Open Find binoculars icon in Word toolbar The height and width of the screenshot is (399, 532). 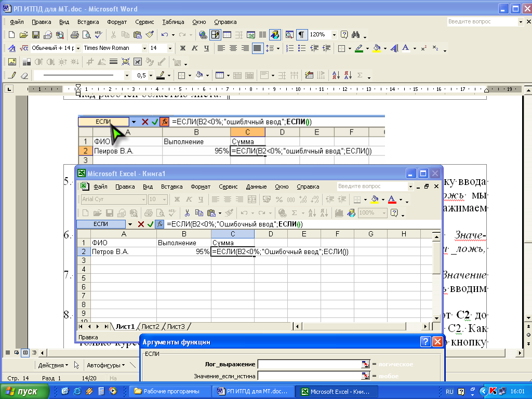[355, 35]
